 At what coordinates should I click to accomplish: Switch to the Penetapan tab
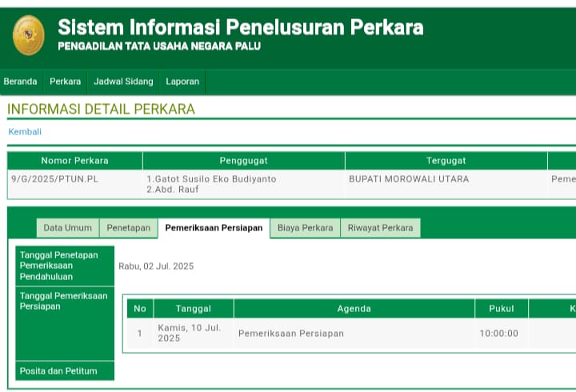[129, 228]
